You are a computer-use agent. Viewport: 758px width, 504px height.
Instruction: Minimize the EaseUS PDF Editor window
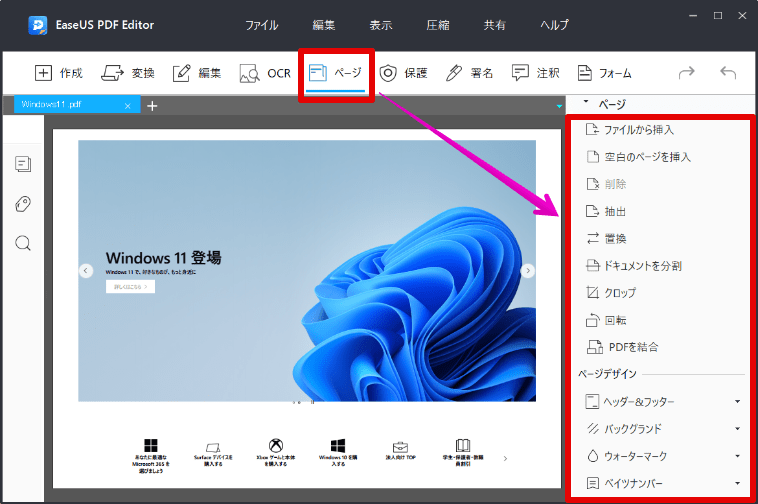[x=693, y=16]
